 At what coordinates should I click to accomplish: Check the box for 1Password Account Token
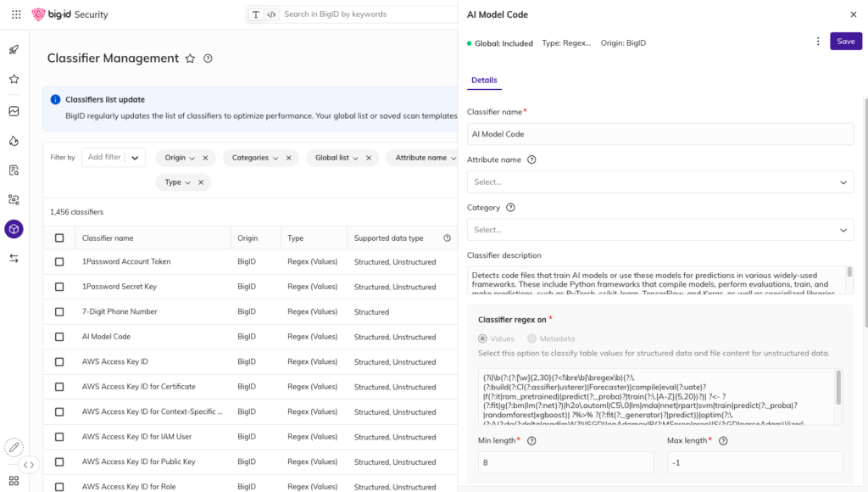(59, 262)
